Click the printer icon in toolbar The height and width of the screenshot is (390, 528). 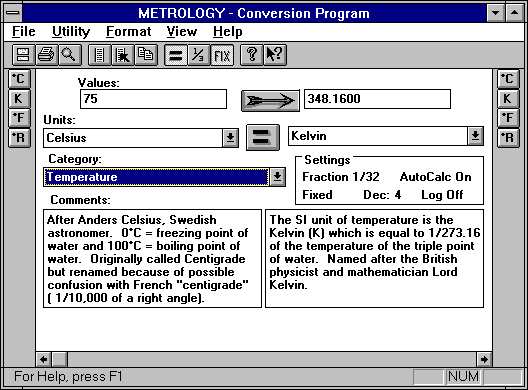pos(46,55)
